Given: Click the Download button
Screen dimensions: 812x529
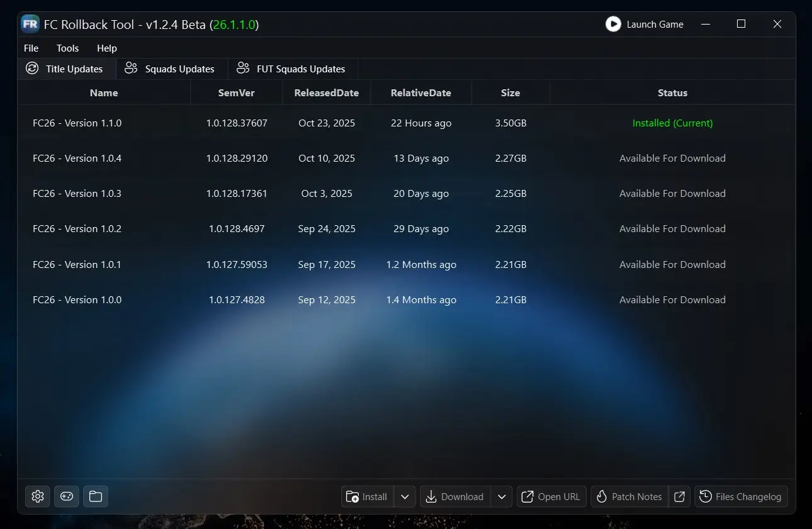Looking at the screenshot, I should 455,496.
